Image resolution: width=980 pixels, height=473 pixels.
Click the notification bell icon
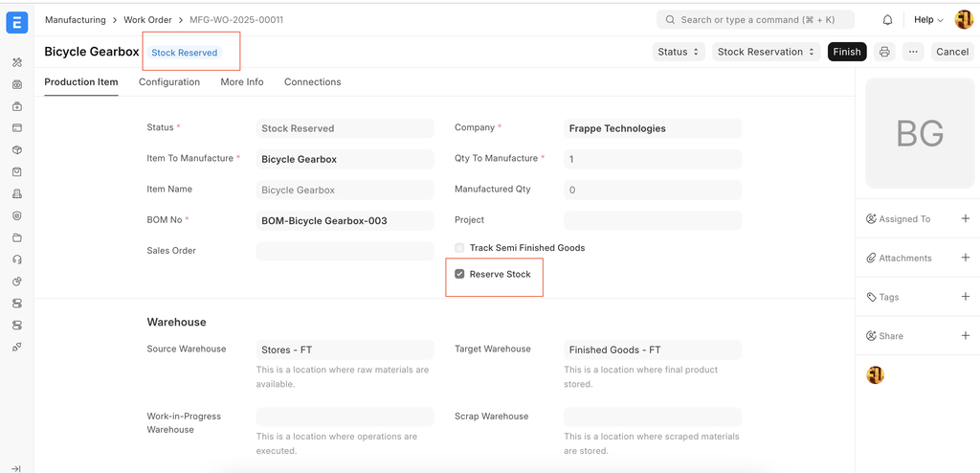click(887, 20)
